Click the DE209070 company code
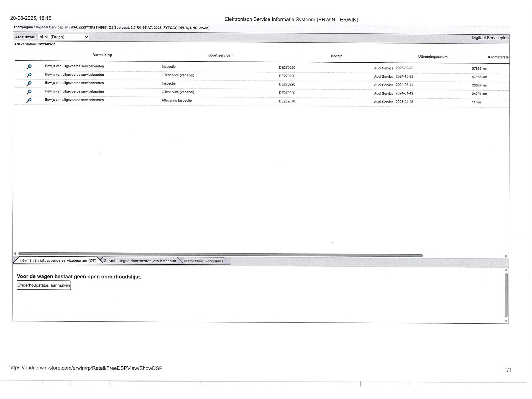This screenshot has height=399, width=532. click(287, 101)
